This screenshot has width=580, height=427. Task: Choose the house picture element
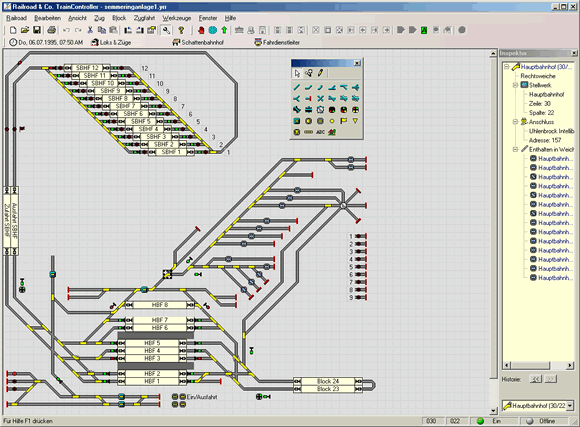pos(332,132)
